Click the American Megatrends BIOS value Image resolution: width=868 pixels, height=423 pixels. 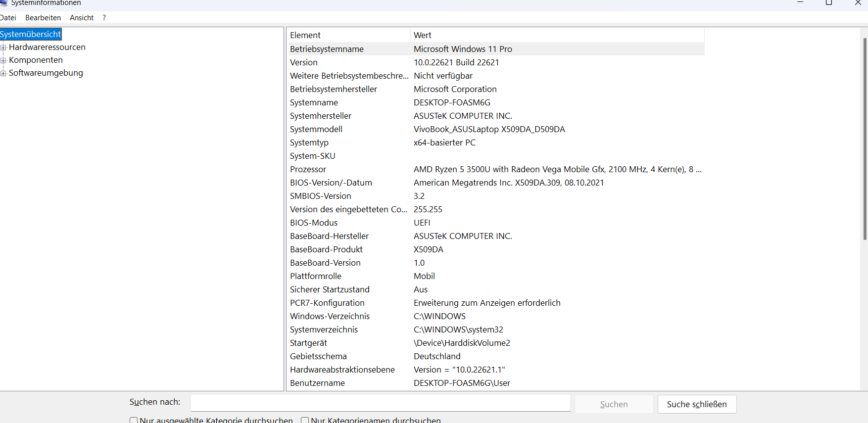point(509,183)
